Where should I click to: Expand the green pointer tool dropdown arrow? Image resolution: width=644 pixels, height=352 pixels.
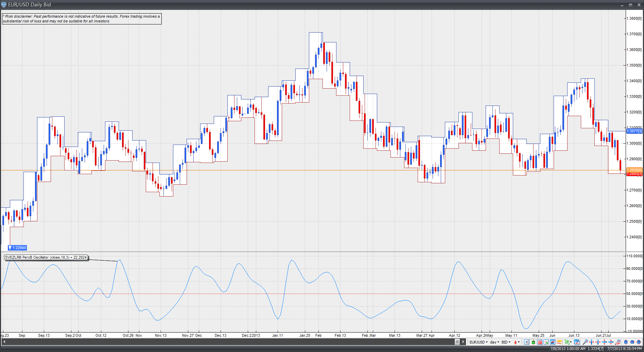click(571, 342)
